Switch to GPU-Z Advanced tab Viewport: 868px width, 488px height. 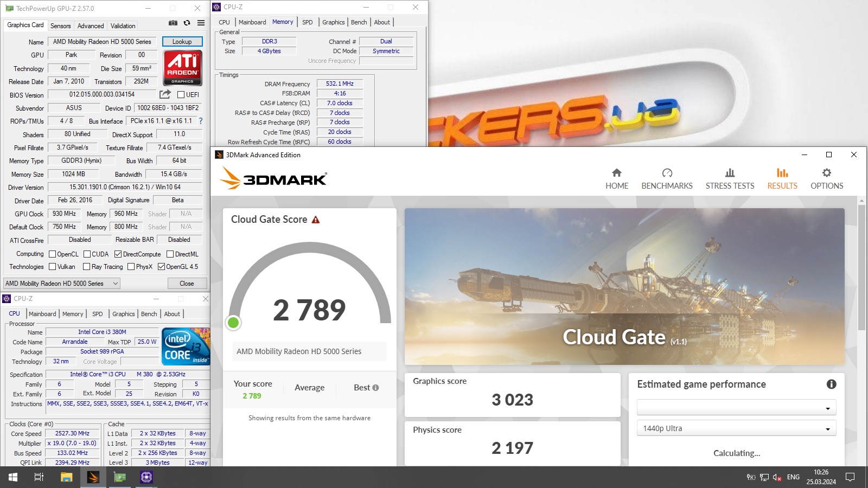[91, 26]
